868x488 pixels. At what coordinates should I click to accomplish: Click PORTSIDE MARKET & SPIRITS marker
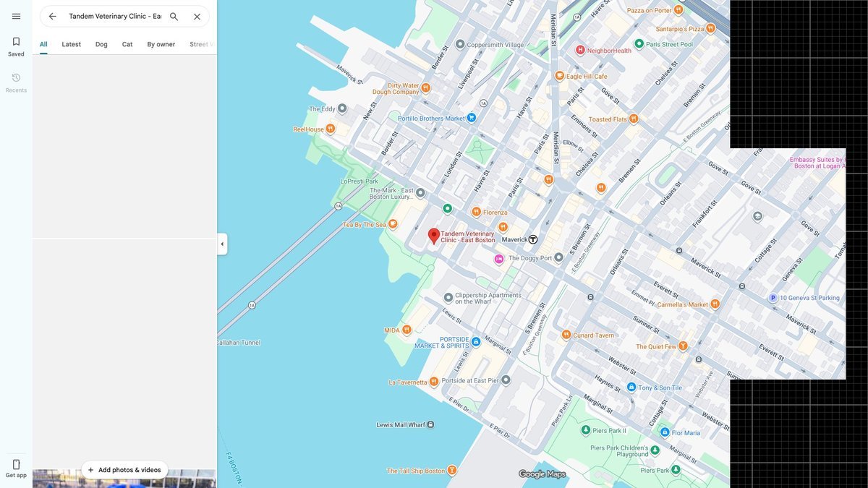click(x=476, y=341)
